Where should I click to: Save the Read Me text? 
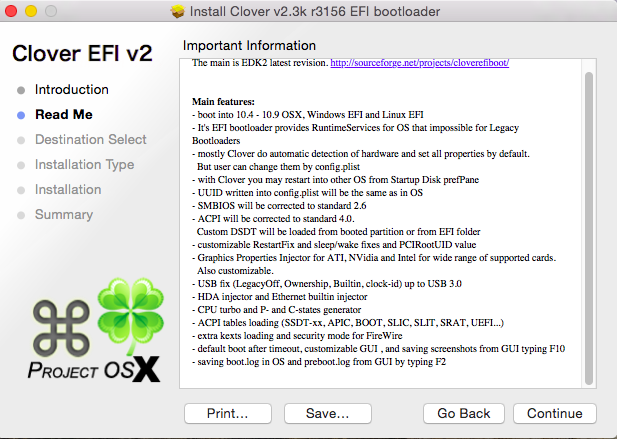pos(327,413)
